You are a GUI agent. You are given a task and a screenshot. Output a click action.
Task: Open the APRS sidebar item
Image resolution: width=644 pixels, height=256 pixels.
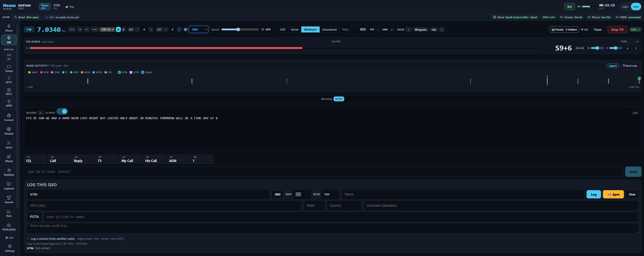pyautogui.click(x=9, y=103)
